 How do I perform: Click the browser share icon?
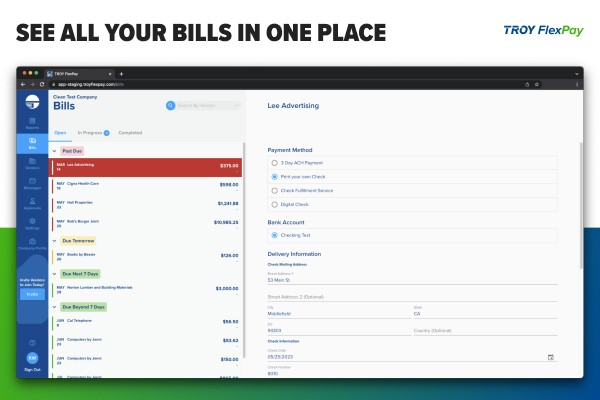(527, 85)
